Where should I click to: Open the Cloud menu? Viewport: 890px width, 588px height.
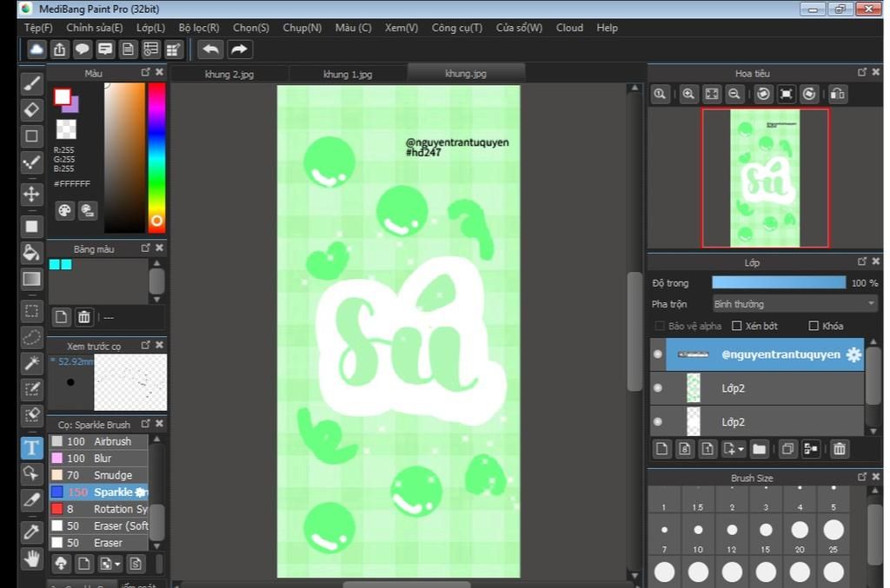pyautogui.click(x=569, y=28)
